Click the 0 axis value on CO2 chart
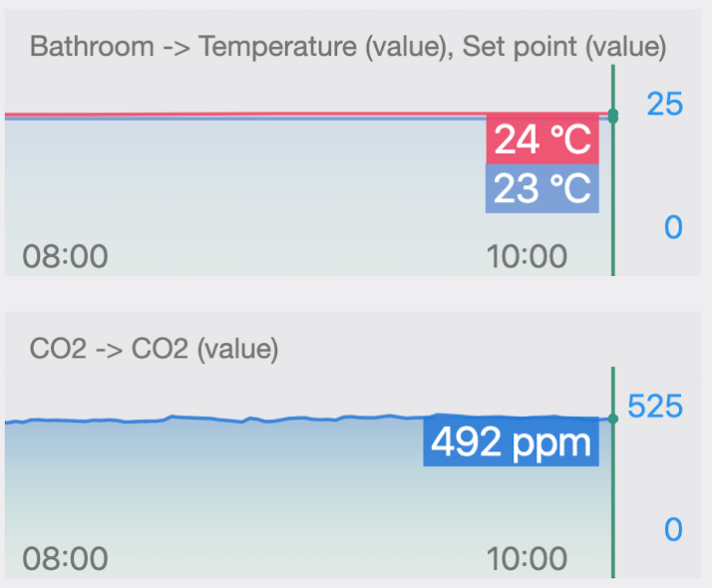 pos(673,529)
